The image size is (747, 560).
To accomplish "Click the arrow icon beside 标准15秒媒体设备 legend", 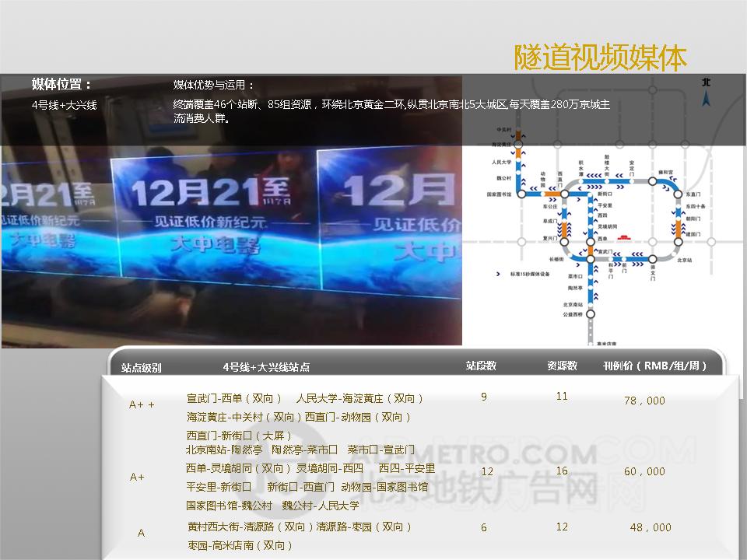I will [x=498, y=275].
